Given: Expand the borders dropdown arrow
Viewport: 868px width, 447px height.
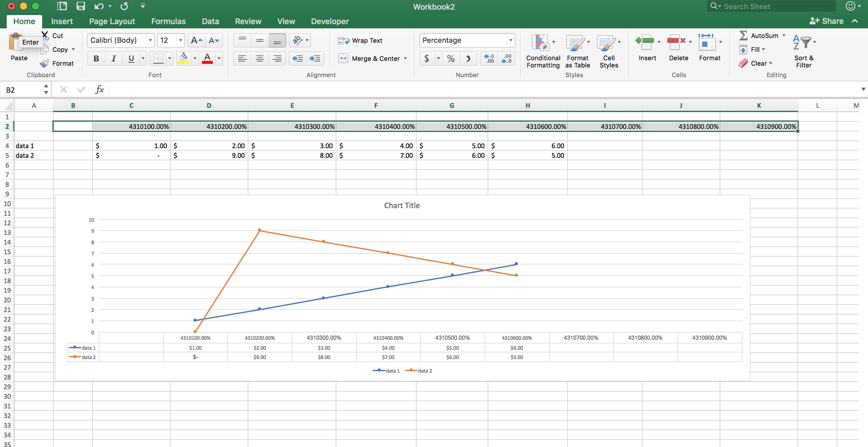Looking at the screenshot, I should (169, 59).
